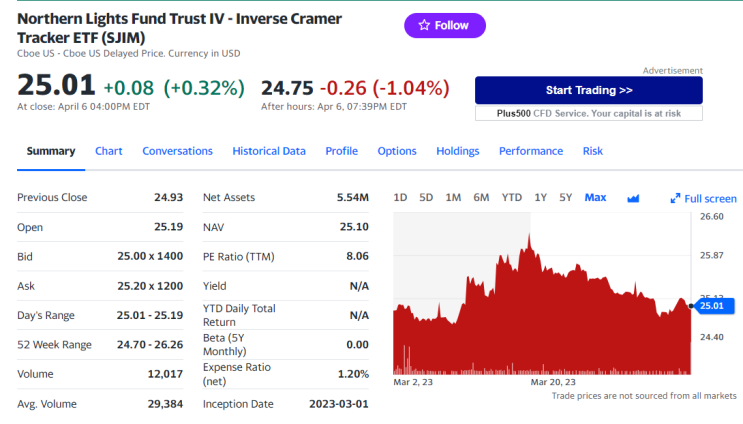Go to Historical Data tab
The width and height of the screenshot is (743, 424).
(269, 151)
